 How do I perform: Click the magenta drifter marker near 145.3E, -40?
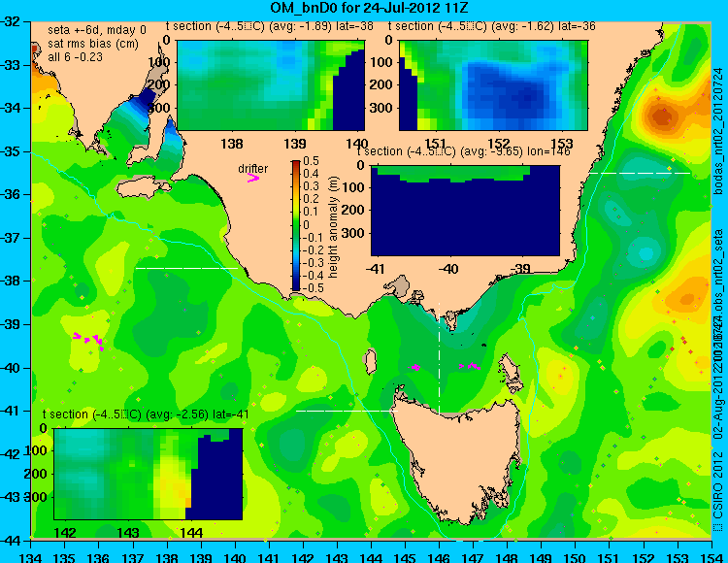coord(416,367)
